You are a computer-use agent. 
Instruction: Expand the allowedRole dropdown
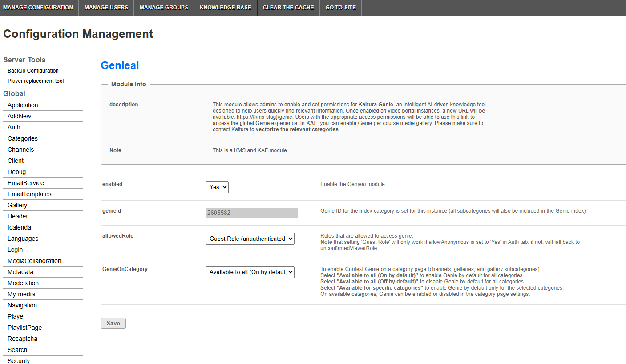click(x=250, y=239)
